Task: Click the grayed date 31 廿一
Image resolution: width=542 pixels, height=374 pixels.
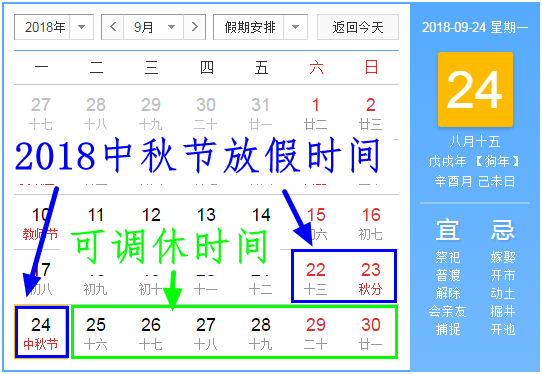Action: click(261, 113)
